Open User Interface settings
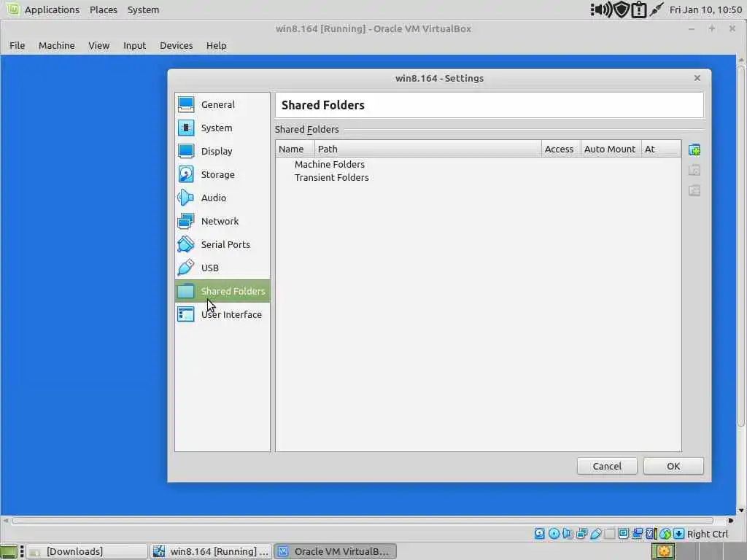This screenshot has width=747, height=560. tap(222, 314)
